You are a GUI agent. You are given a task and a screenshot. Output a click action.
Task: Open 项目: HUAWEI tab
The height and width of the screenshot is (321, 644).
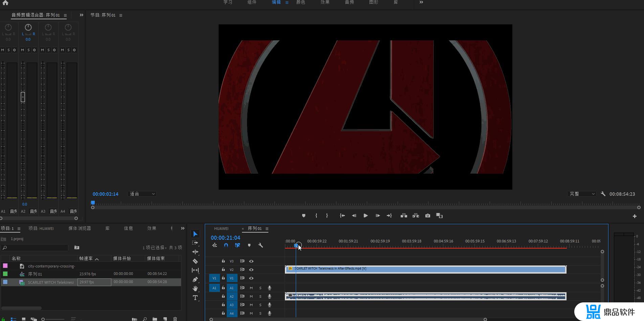[41, 228]
